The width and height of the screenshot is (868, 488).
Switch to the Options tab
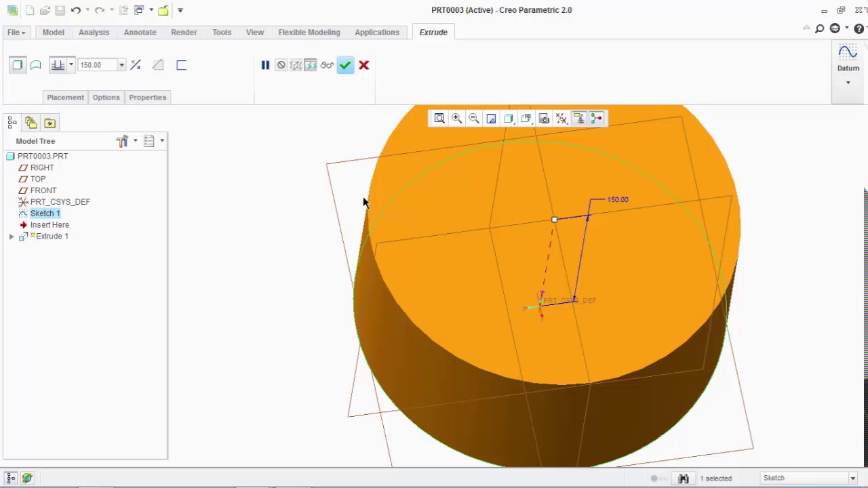point(106,97)
